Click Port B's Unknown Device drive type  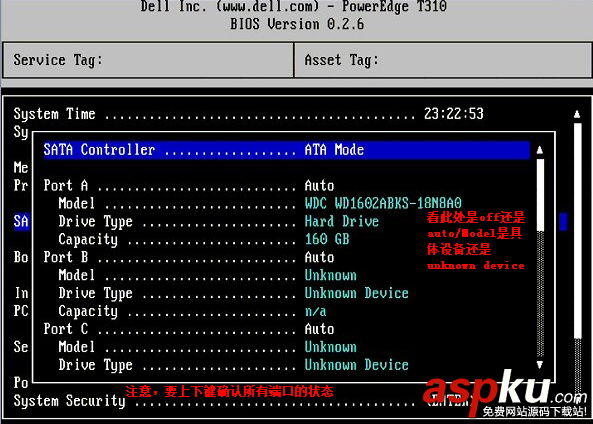[356, 294]
